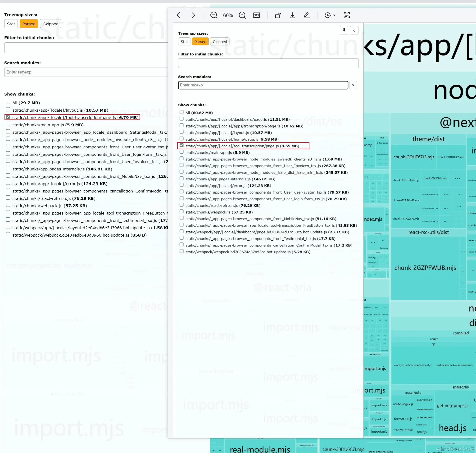
Task: Click chunk-2GZPFWUB.mjs treemap block
Action: [x=425, y=268]
